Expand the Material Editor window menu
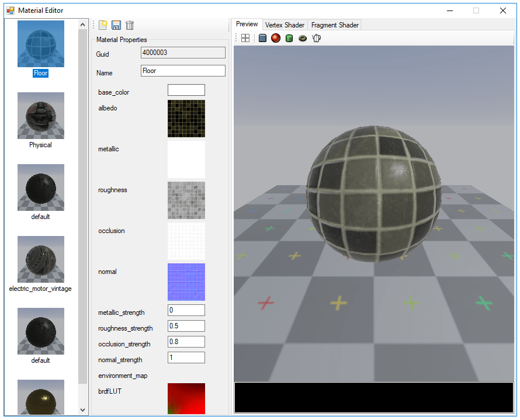The image size is (520, 420). pyautogui.click(x=9, y=10)
